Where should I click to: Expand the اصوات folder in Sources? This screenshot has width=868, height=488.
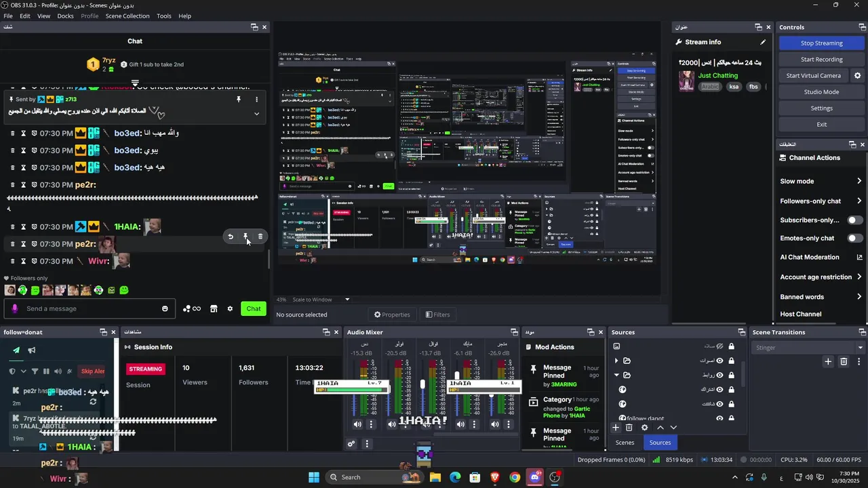pos(616,361)
